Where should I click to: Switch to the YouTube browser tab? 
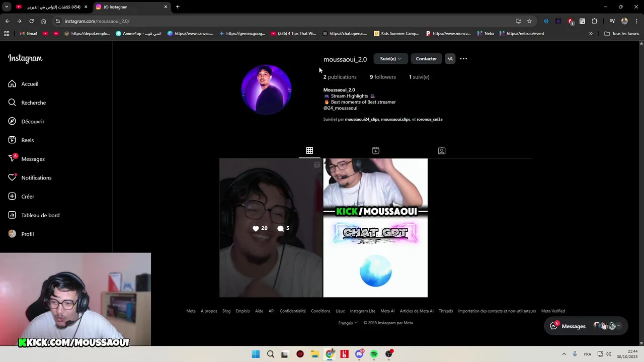tap(51, 7)
